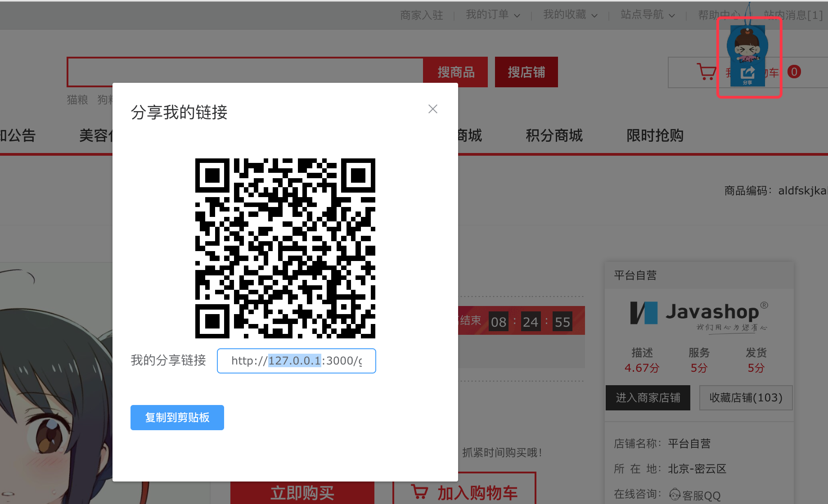The image size is (828, 504).
Task: Click 立即购买 button
Action: [x=302, y=493]
